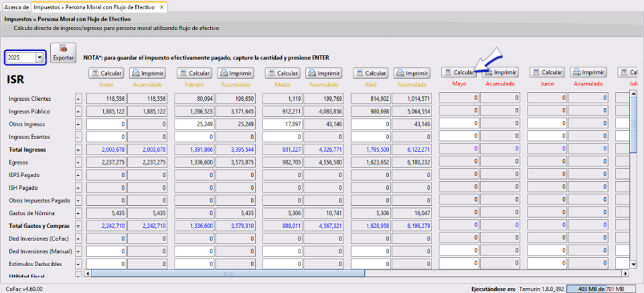Image resolution: width=644 pixels, height=293 pixels.
Task: Click the Exportar icon button
Action: point(63,53)
